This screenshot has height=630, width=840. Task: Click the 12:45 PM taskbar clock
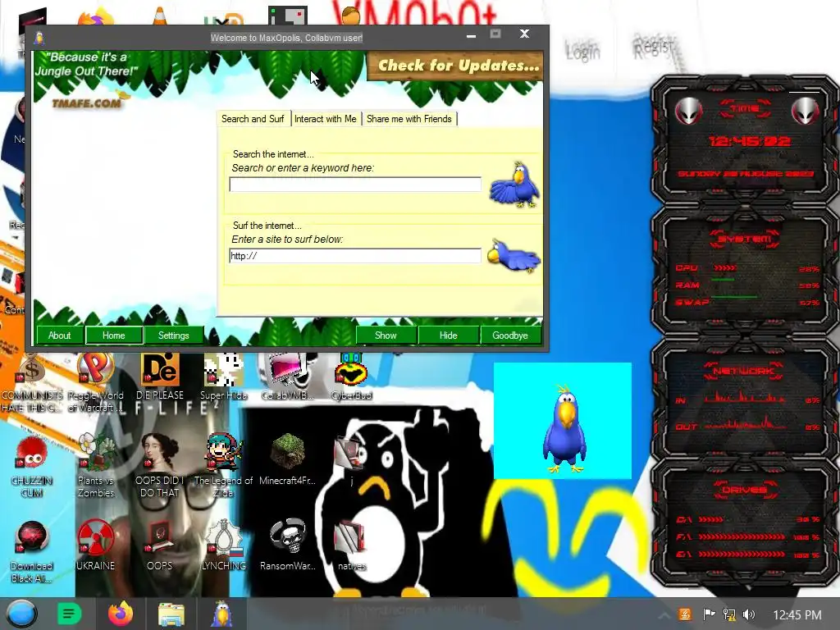click(x=797, y=615)
